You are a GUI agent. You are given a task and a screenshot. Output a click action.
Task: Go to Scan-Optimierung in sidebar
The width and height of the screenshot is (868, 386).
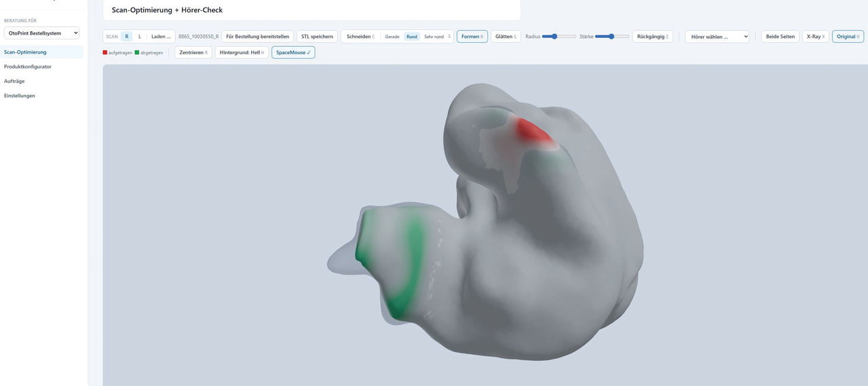tap(42, 52)
